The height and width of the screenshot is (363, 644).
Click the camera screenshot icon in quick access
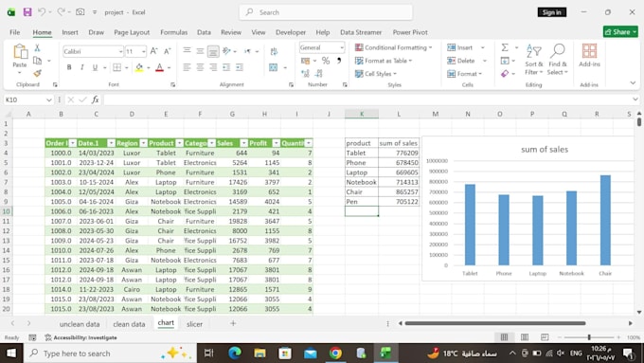pos(80,12)
